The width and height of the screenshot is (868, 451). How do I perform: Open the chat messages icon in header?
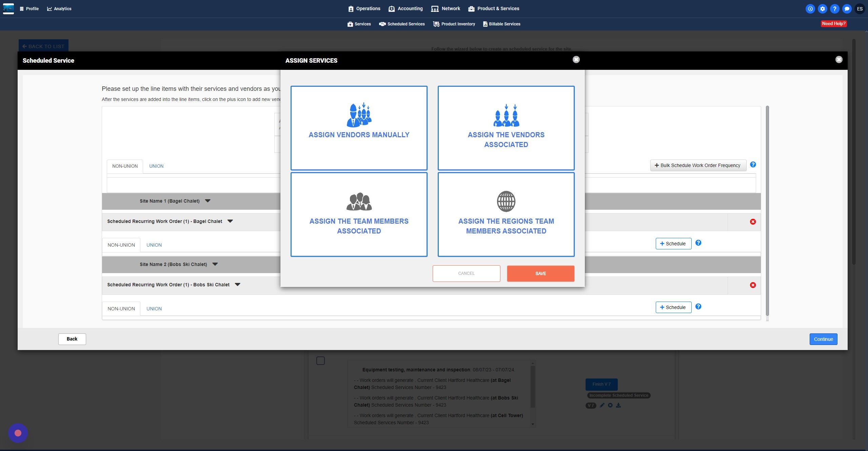[847, 9]
